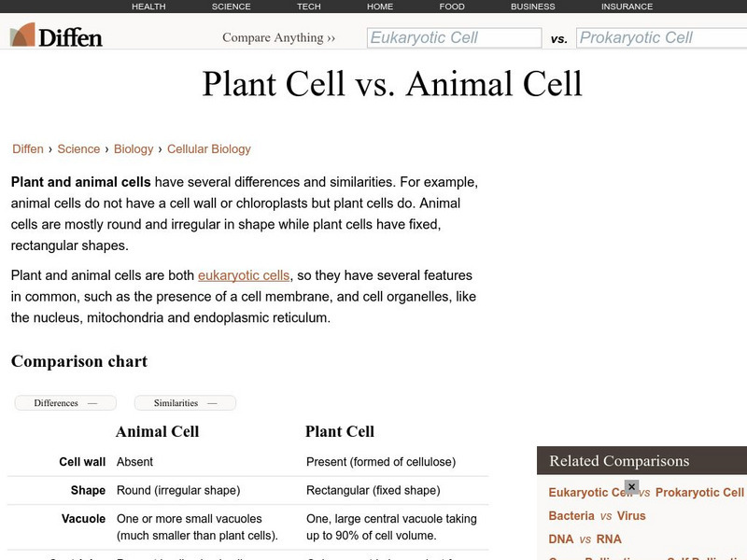Open DNA vs RNA comparison
The image size is (747, 560).
(585, 539)
